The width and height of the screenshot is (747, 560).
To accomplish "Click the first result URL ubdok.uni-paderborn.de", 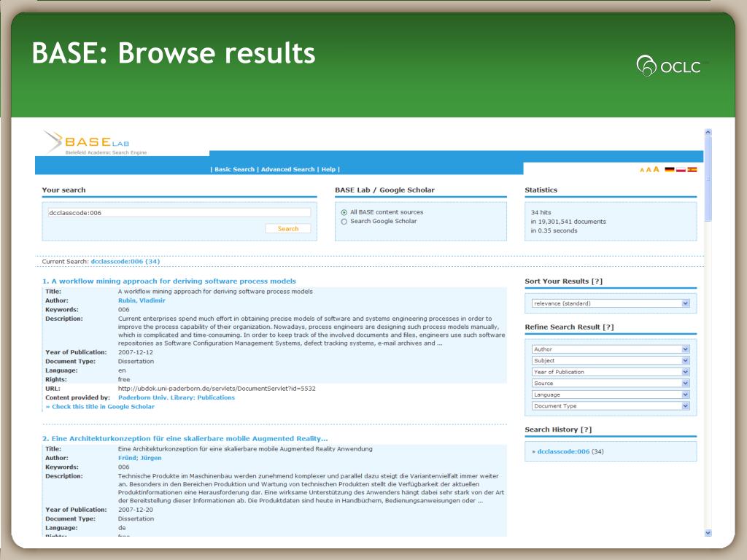I will point(217,389).
